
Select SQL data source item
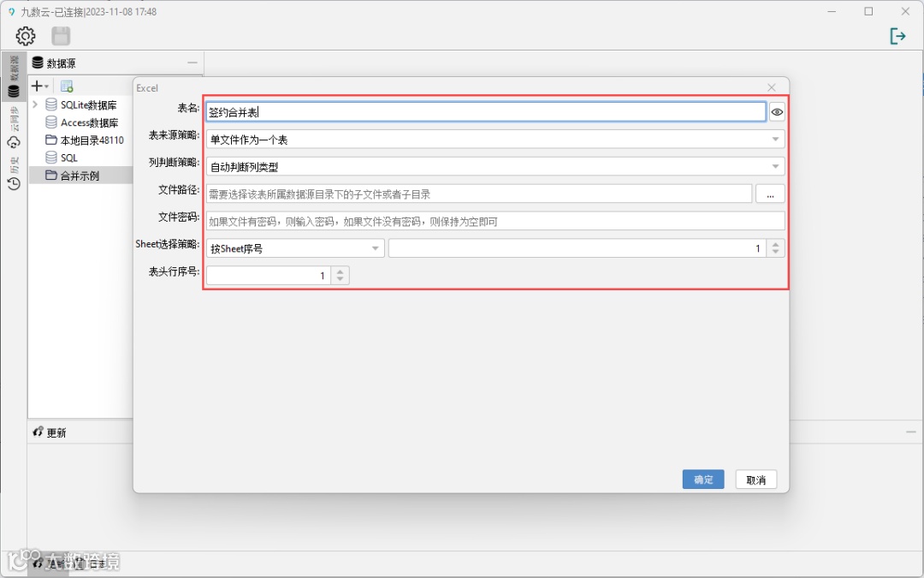pos(69,158)
